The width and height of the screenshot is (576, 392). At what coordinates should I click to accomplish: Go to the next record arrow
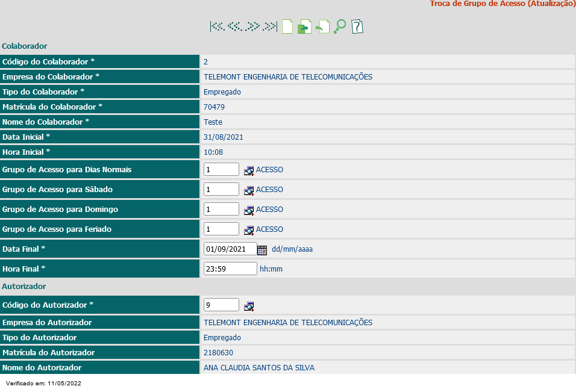pos(252,26)
